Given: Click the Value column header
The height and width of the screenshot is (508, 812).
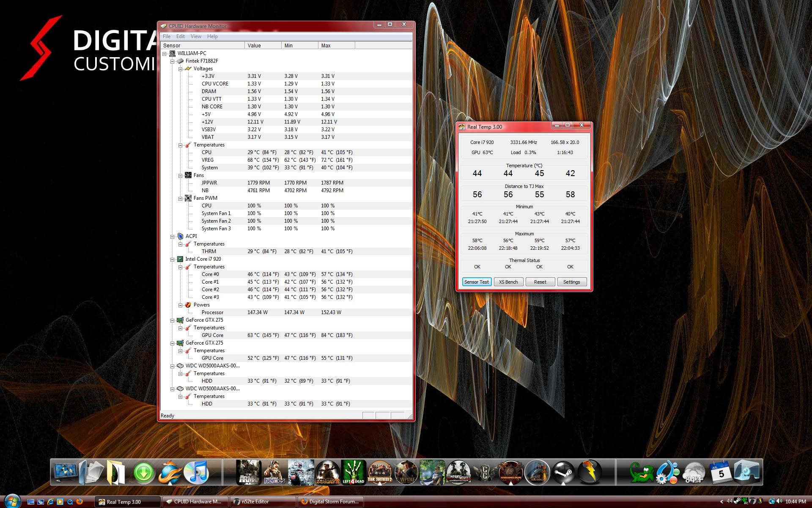Looking at the screenshot, I should pos(263,45).
